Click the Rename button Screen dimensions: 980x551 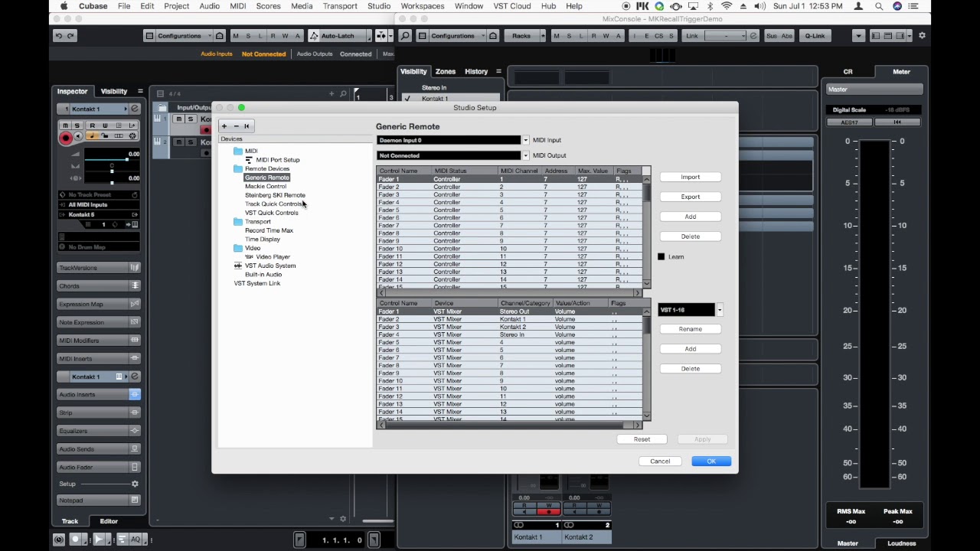tap(691, 329)
